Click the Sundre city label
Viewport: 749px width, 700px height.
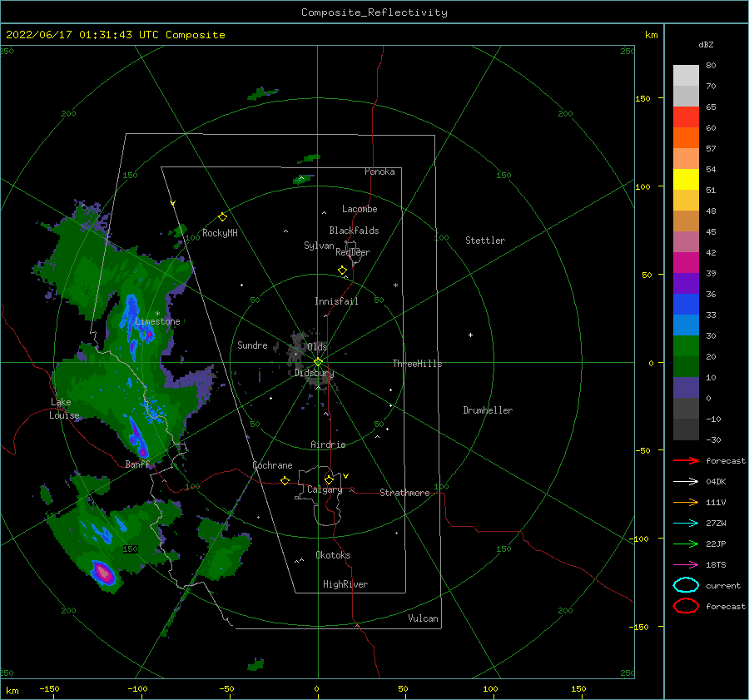pyautogui.click(x=252, y=345)
